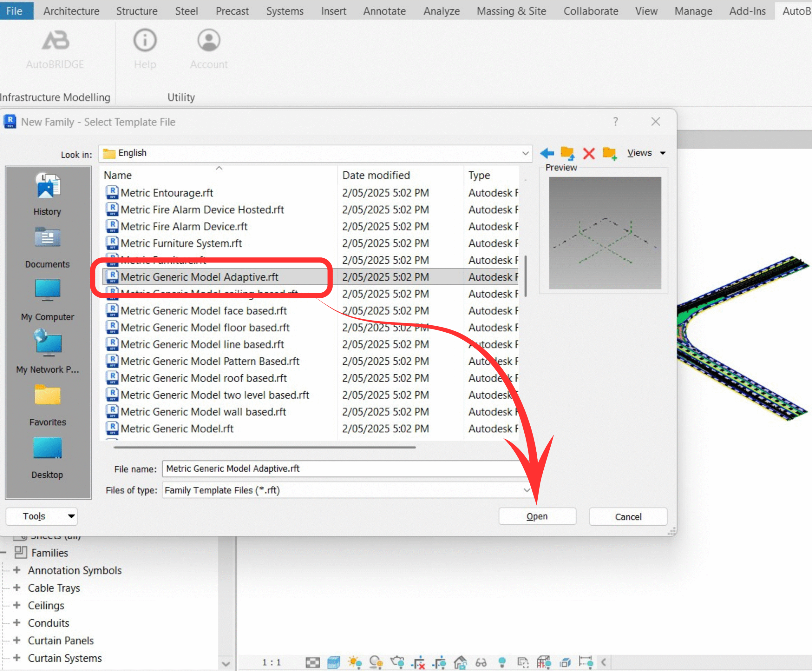The image size is (812, 671).
Task: Click the file list horizontal scrollbar
Action: (264, 447)
